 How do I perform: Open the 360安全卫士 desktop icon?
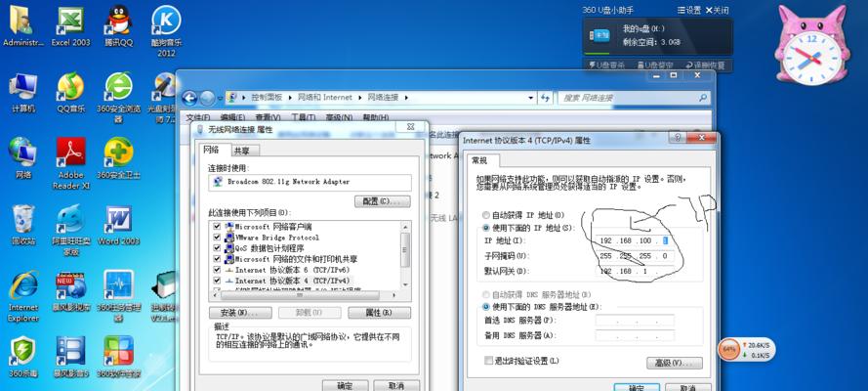click(118, 158)
